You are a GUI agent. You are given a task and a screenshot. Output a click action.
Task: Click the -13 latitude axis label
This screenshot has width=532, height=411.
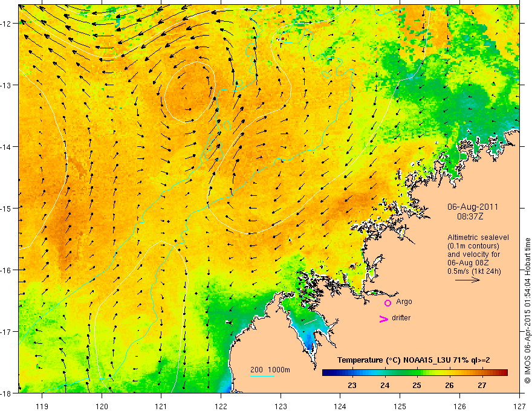pos(6,85)
